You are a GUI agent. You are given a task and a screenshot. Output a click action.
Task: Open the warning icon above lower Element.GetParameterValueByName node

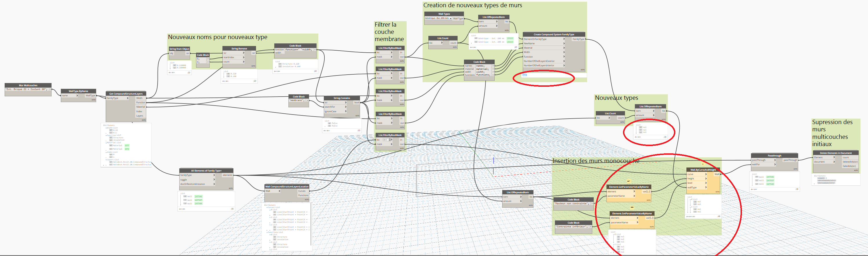[x=632, y=208]
